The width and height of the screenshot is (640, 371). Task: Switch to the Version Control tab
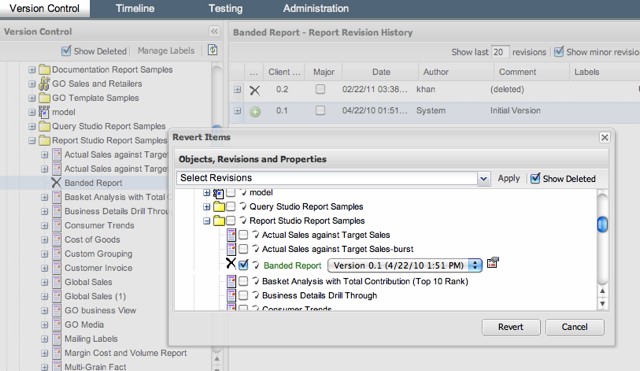click(44, 9)
